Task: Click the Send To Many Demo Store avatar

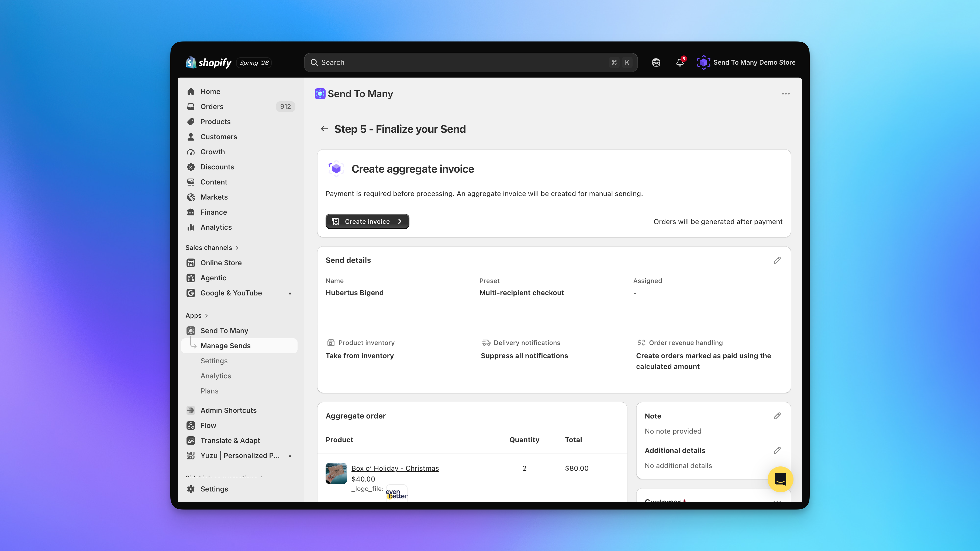Action: tap(703, 62)
